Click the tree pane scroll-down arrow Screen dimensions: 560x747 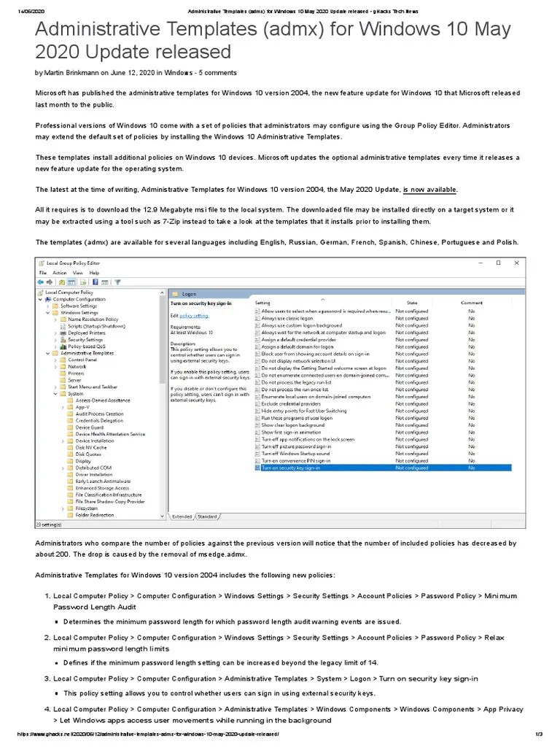(162, 516)
